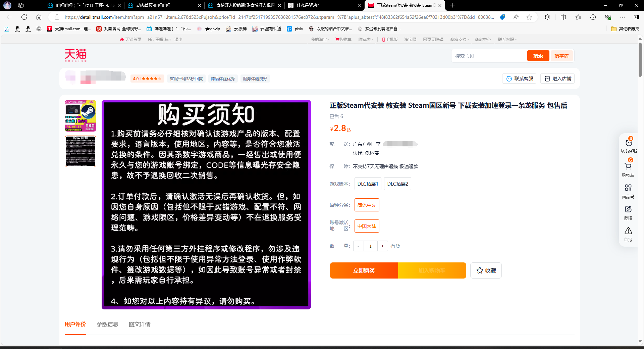The height and width of the screenshot is (349, 644).
Task: Expand the 收藏夹 dropdown in top bar
Action: [x=366, y=40]
